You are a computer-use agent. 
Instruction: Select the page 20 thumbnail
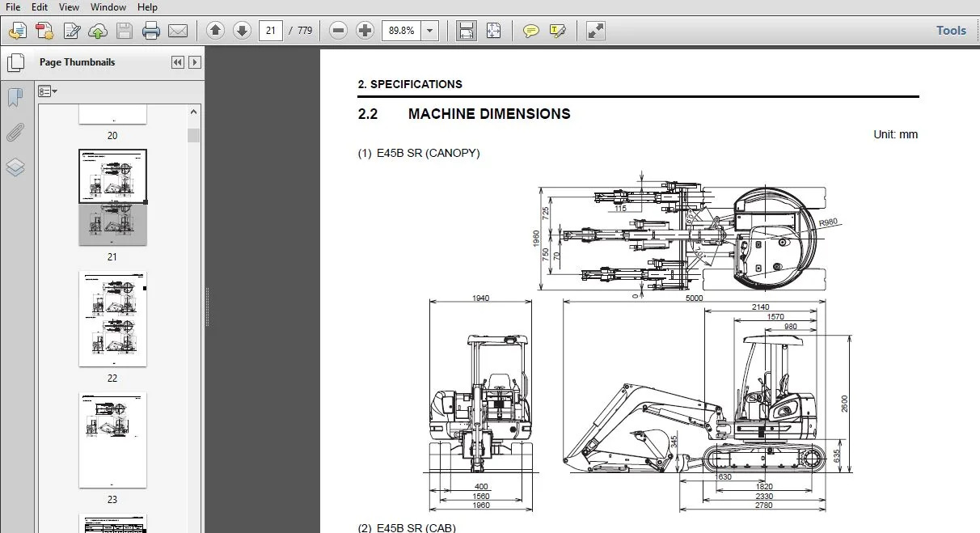112,114
